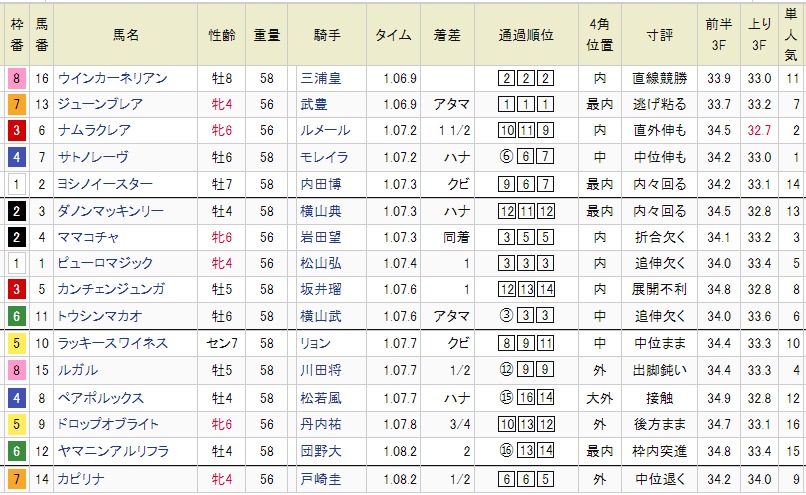
Task: Select horse サトノレーヴ in the results
Action: 95,157
